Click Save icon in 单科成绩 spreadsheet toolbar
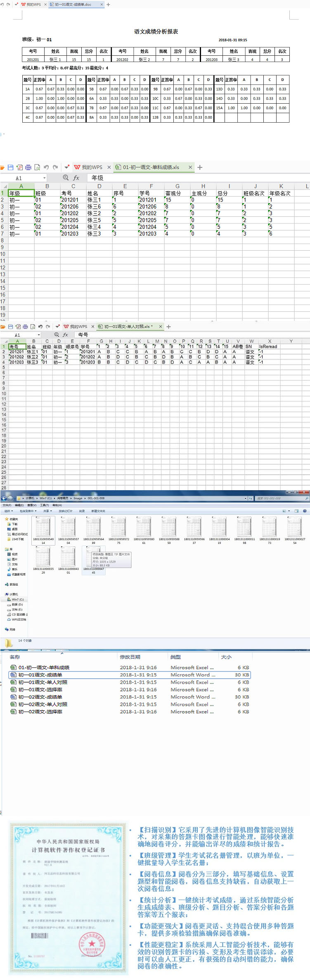Screen dimensions: 310x980 click(x=11, y=167)
